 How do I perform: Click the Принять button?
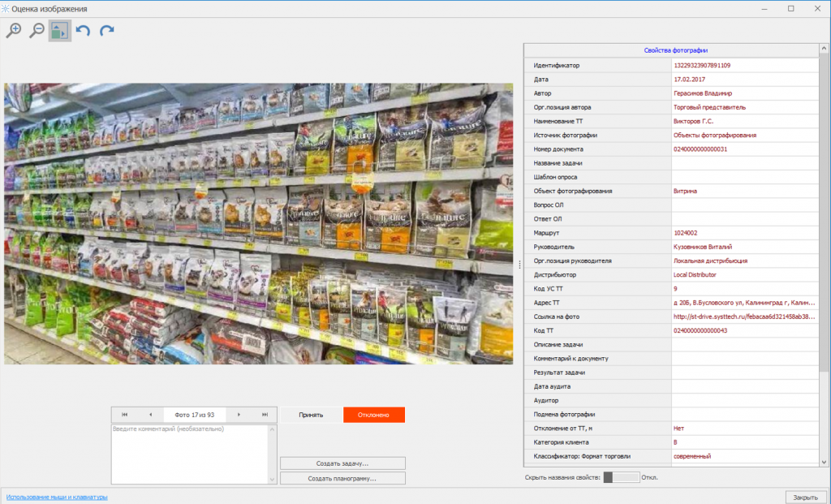(x=311, y=415)
